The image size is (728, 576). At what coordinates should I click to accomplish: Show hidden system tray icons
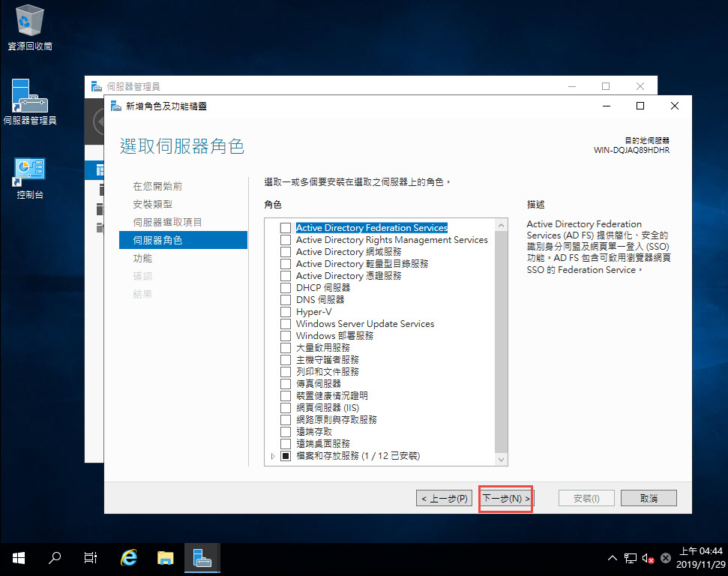coord(613,558)
